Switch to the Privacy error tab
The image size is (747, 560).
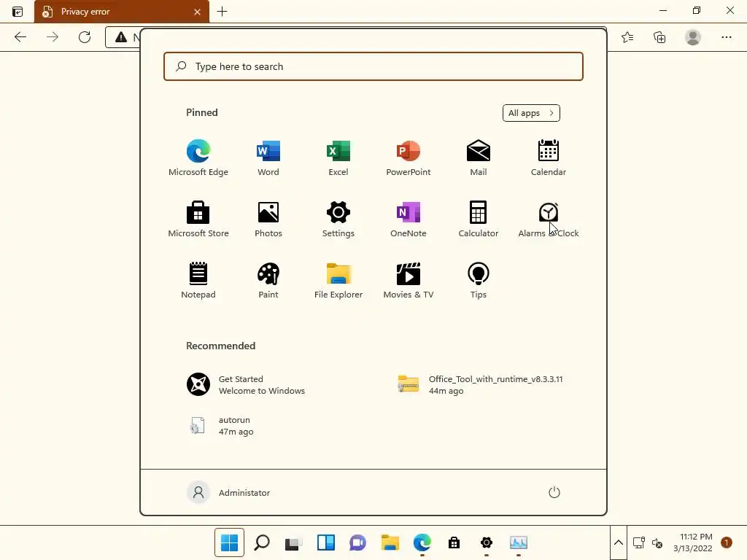122,12
